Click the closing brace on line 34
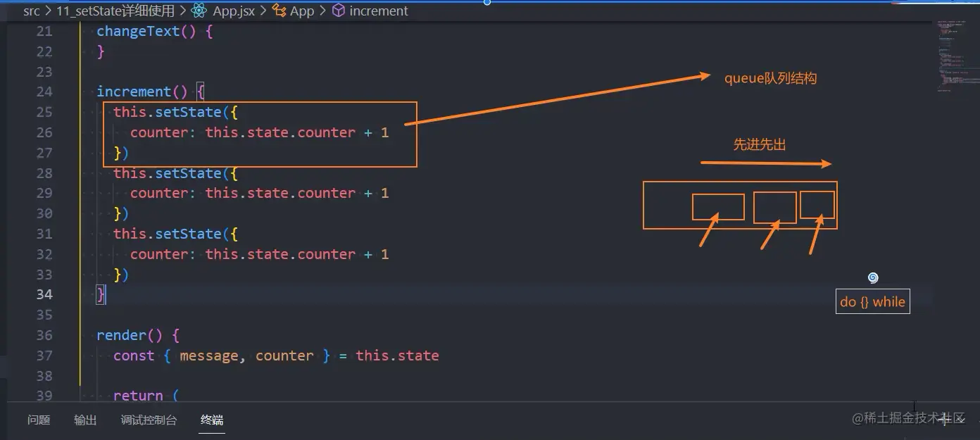 (x=101, y=294)
